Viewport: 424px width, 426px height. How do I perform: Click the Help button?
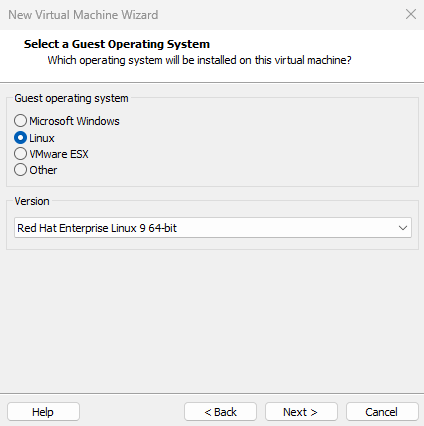(43, 412)
